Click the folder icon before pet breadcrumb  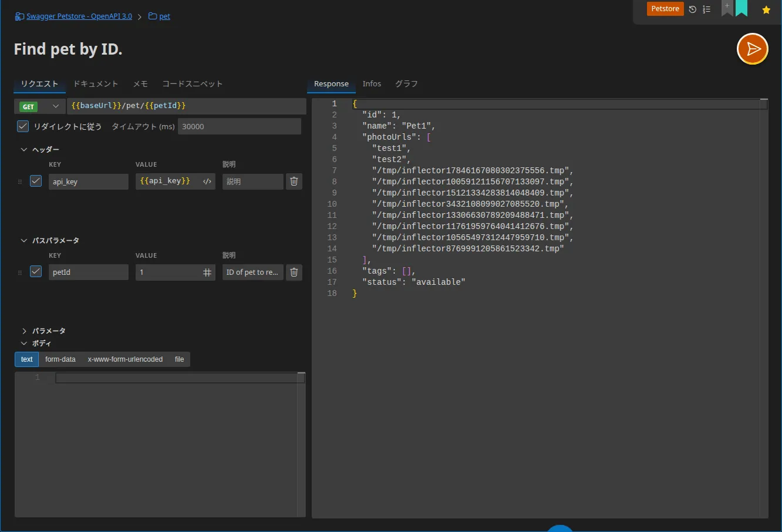click(x=153, y=16)
